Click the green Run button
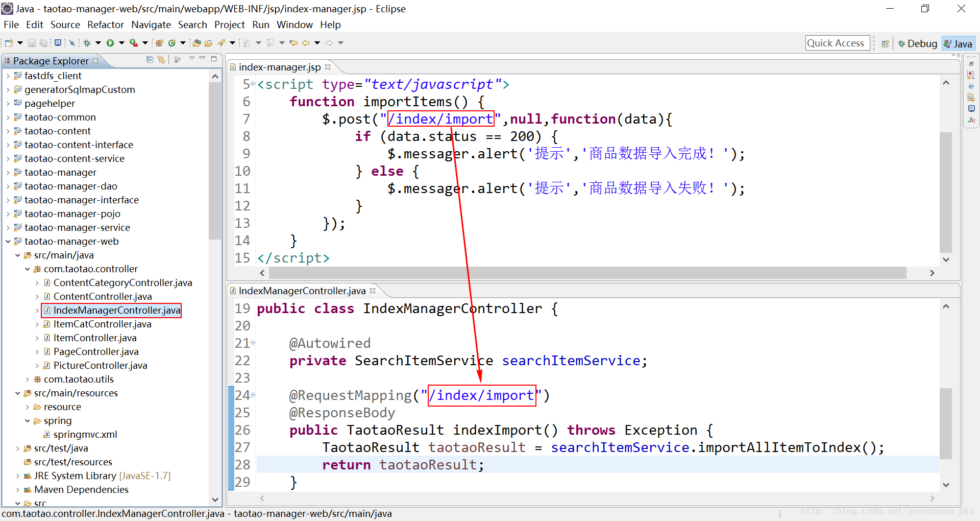This screenshot has width=980, height=521. tap(110, 43)
